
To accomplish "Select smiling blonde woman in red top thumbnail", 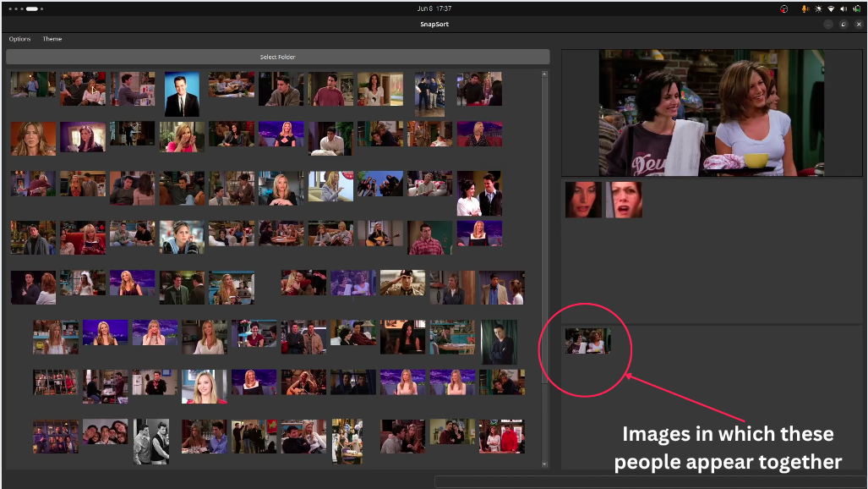I will pos(205,387).
